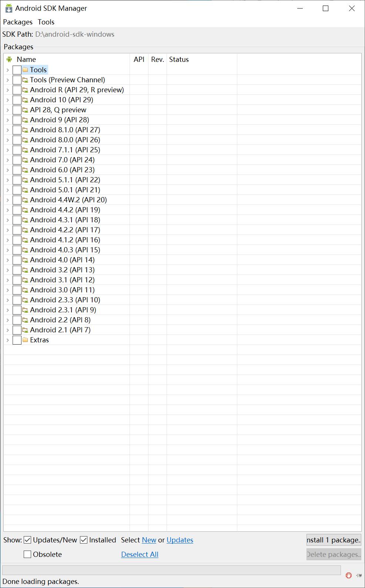Viewport: 365px width, 588px height.
Task: Check the Tools package checkbox
Action: tap(17, 70)
